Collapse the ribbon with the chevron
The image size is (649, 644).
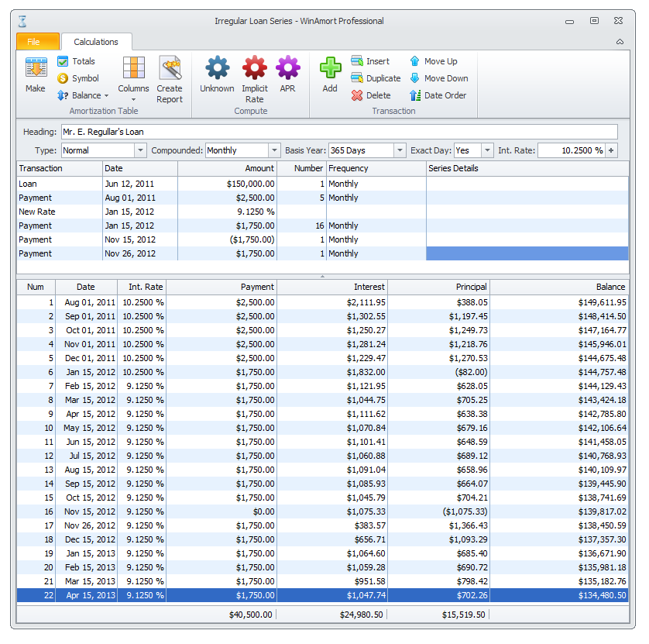coord(620,42)
